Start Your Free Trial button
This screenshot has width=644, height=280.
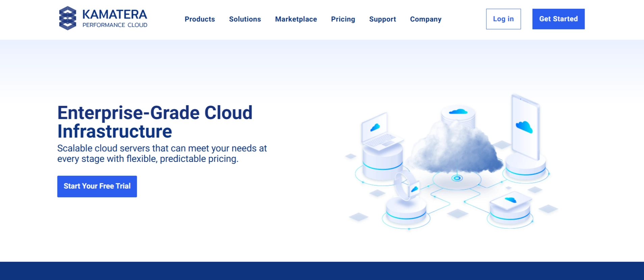point(97,186)
